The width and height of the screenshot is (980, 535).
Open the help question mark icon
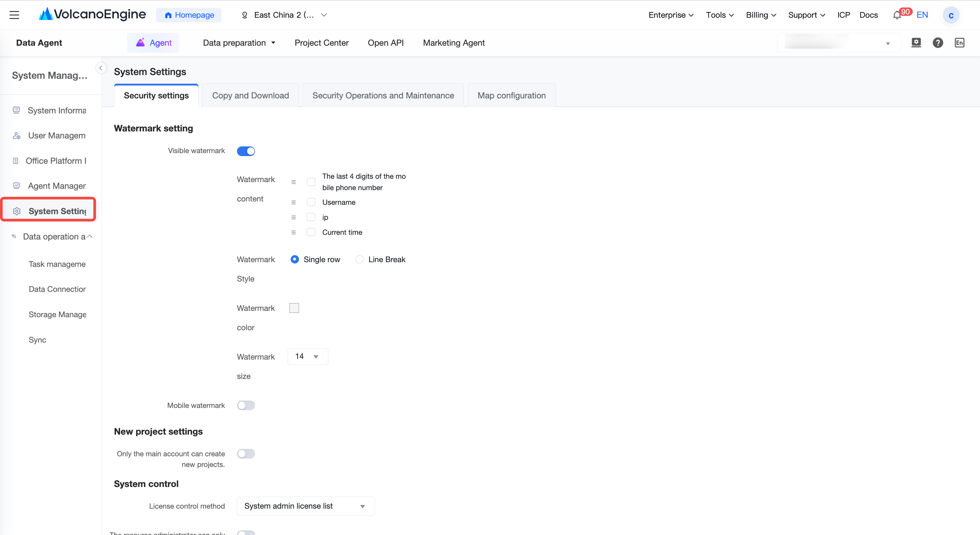click(938, 43)
